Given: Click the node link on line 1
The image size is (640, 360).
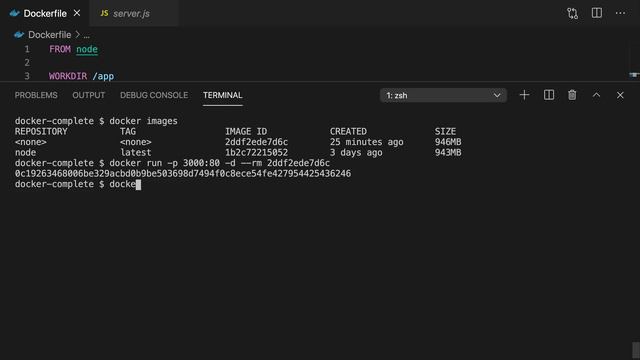Looking at the screenshot, I should tap(87, 49).
